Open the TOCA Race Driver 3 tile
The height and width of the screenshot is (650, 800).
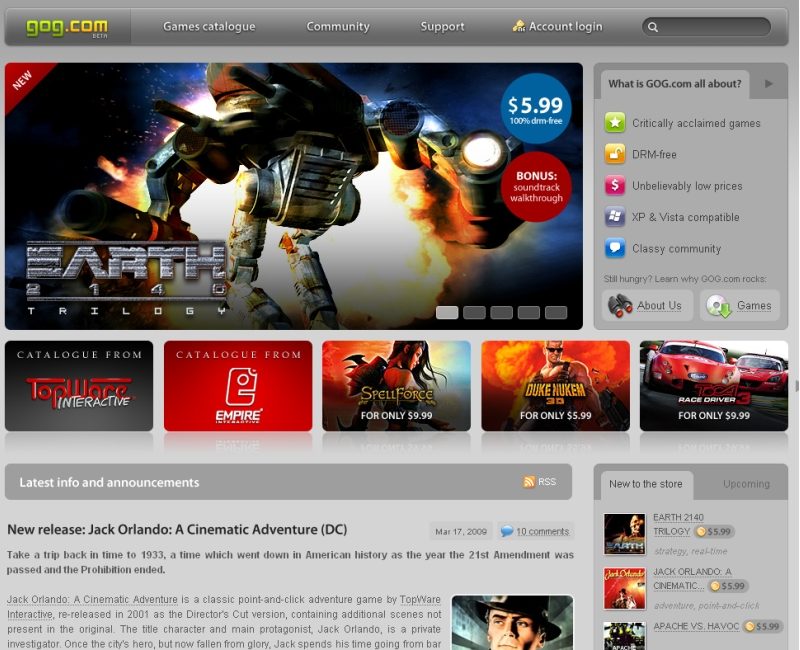coord(714,386)
